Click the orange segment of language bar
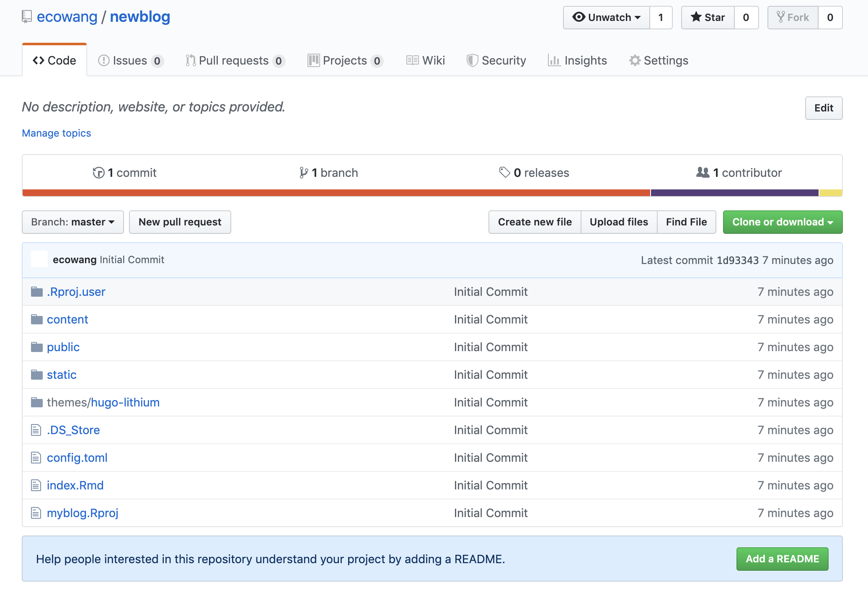868x590 pixels. (x=336, y=193)
